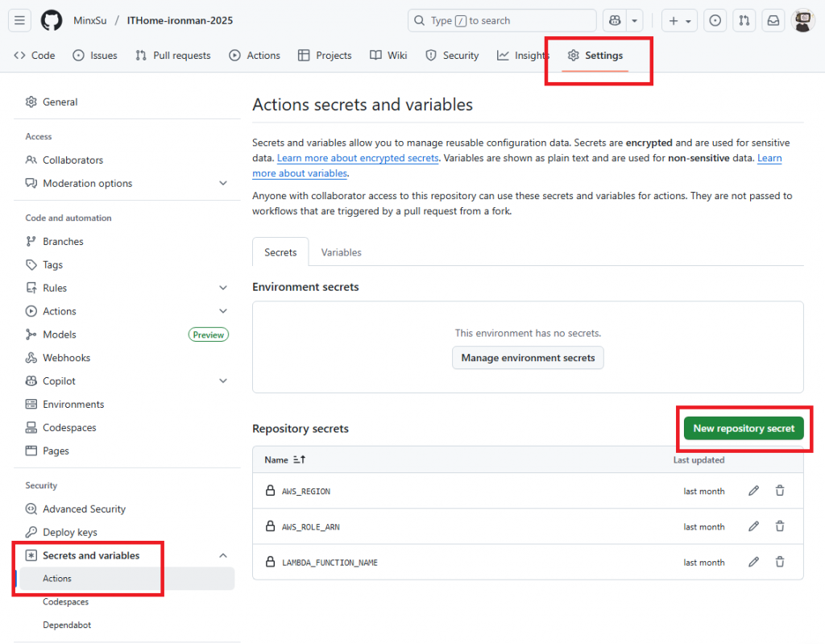Screen dimensions: 825x644
Task: Collapse Secrets and variables section
Action: point(223,555)
